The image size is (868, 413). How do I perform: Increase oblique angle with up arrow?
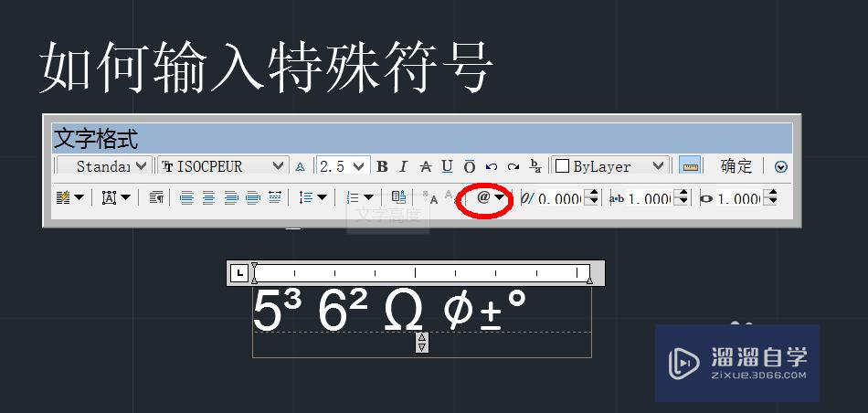pos(593,193)
